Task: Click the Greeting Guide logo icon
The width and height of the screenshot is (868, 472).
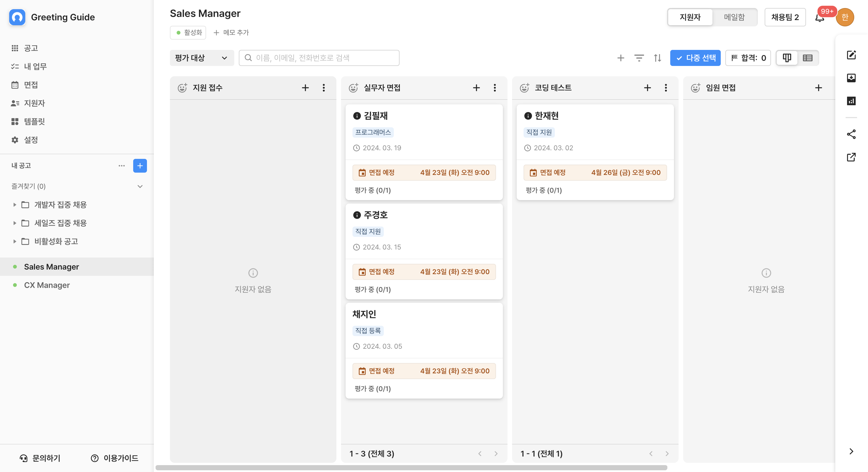Action: click(x=17, y=17)
